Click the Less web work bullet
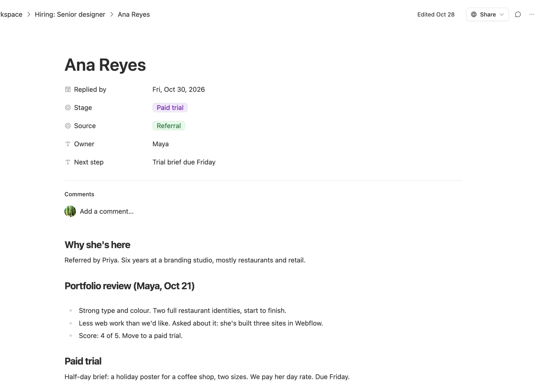Image resolution: width=550 pixels, height=392 pixels. tap(201, 323)
